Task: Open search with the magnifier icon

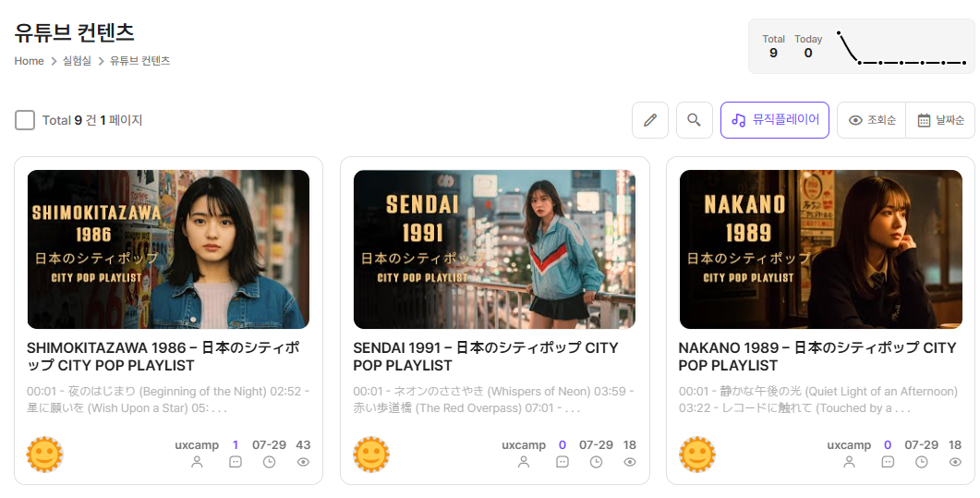Action: [695, 120]
